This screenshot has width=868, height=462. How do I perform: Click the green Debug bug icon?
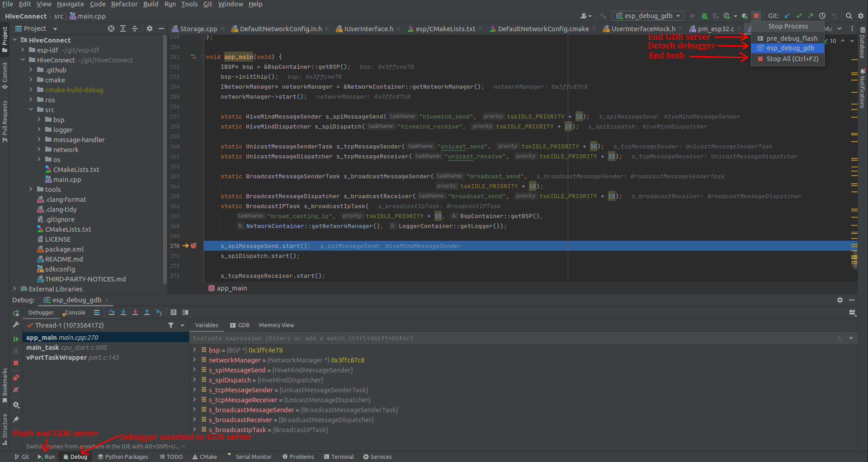pyautogui.click(x=704, y=16)
